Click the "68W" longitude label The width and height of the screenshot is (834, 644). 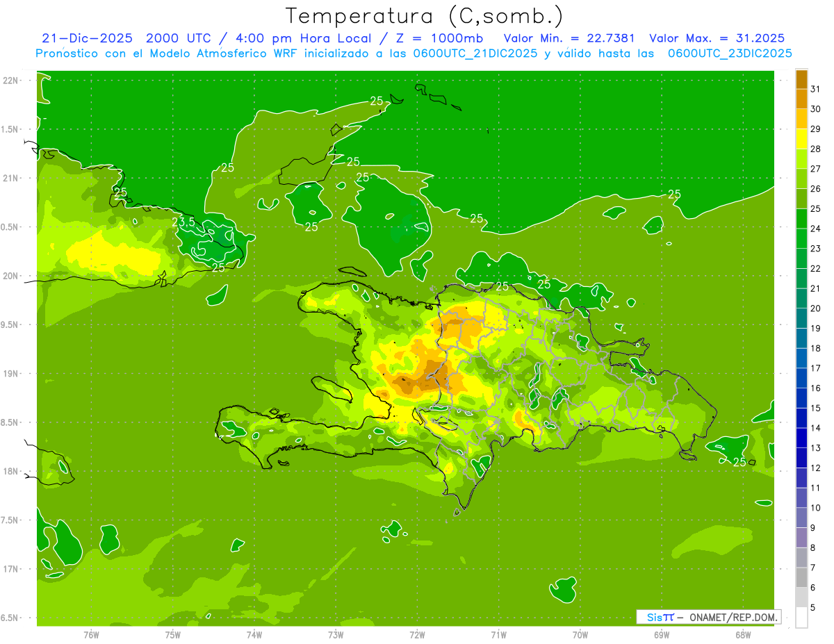(743, 634)
